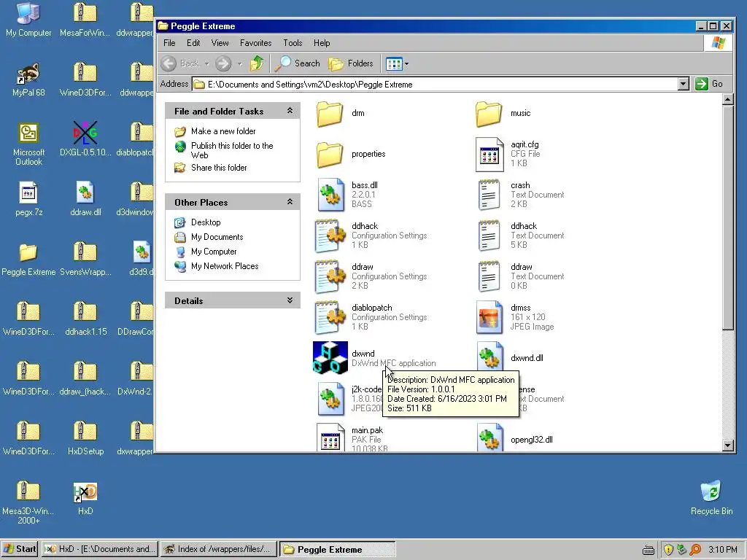Open the Favorites menu
The image size is (747, 560).
pos(256,43)
